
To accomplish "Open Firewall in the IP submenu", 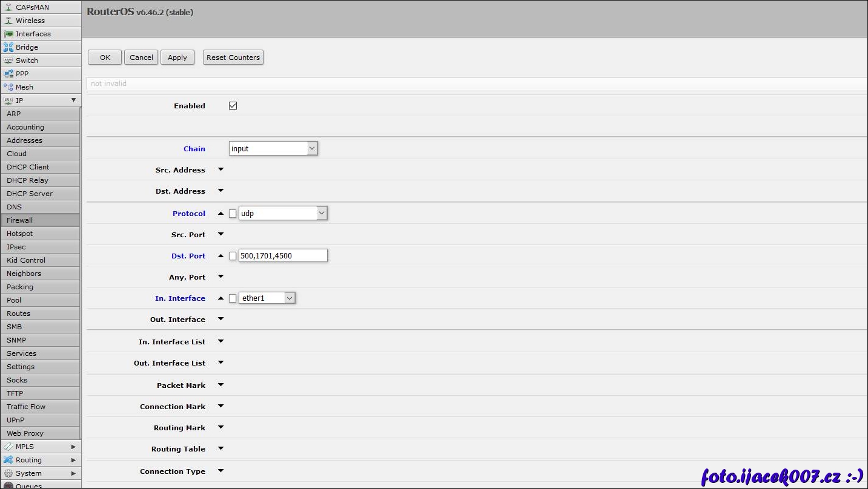I will [x=20, y=220].
